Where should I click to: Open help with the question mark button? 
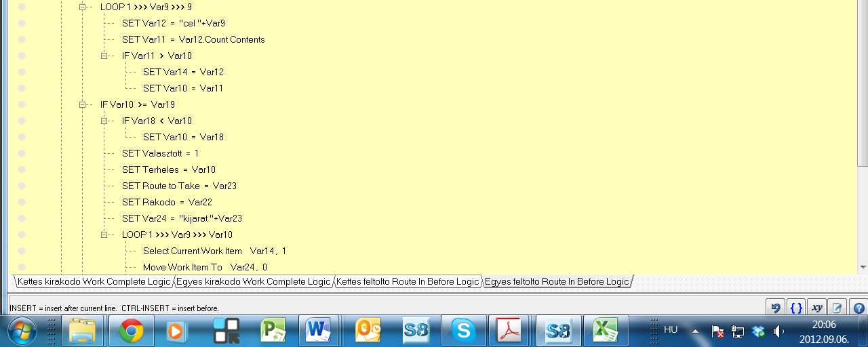(859, 308)
